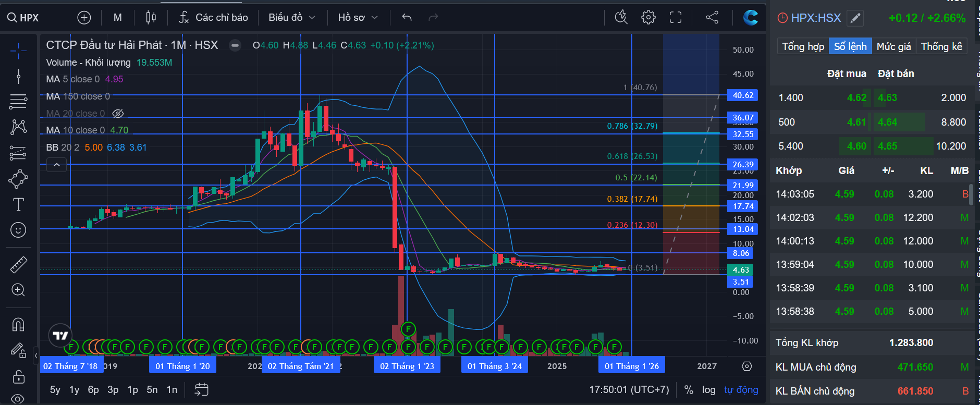Screen dimensions: 980x405
Task: Open Các chỉ báo indicators menu
Action: [x=213, y=18]
